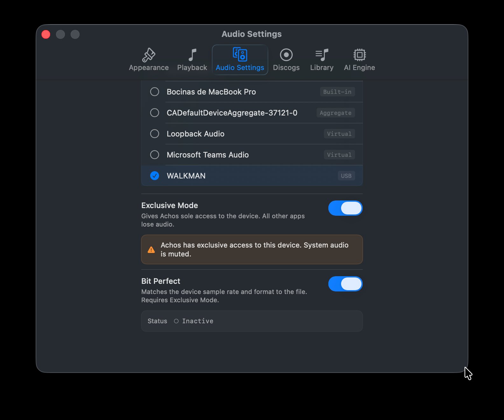Go to the Library tab
Image resolution: width=504 pixels, height=420 pixels.
coord(322,60)
